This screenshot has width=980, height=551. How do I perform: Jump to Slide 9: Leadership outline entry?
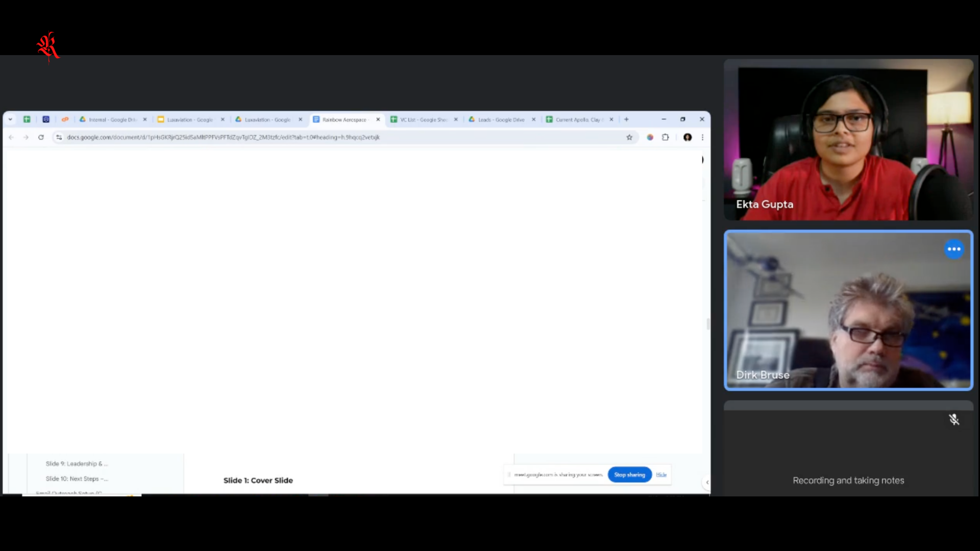(x=77, y=464)
